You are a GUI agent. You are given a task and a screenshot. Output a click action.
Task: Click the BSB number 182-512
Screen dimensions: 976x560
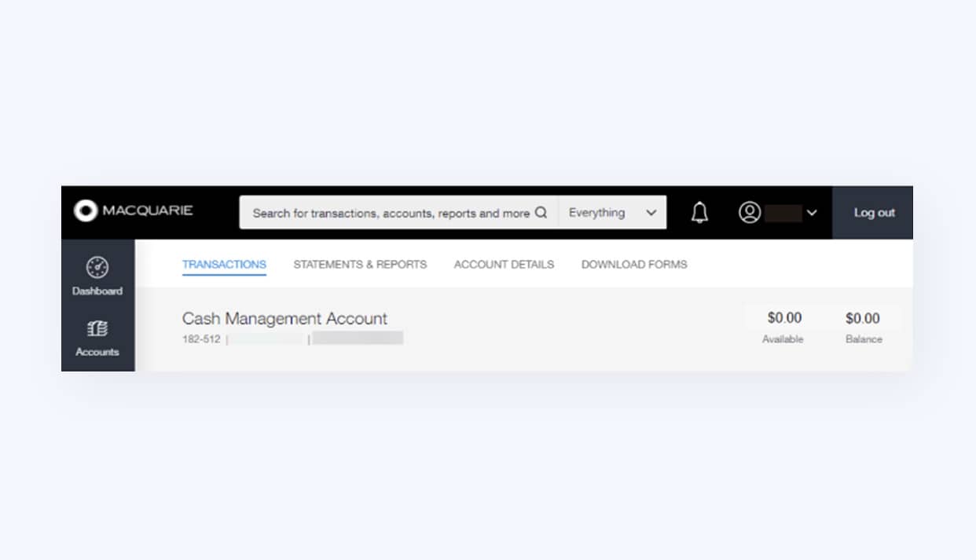(201, 339)
